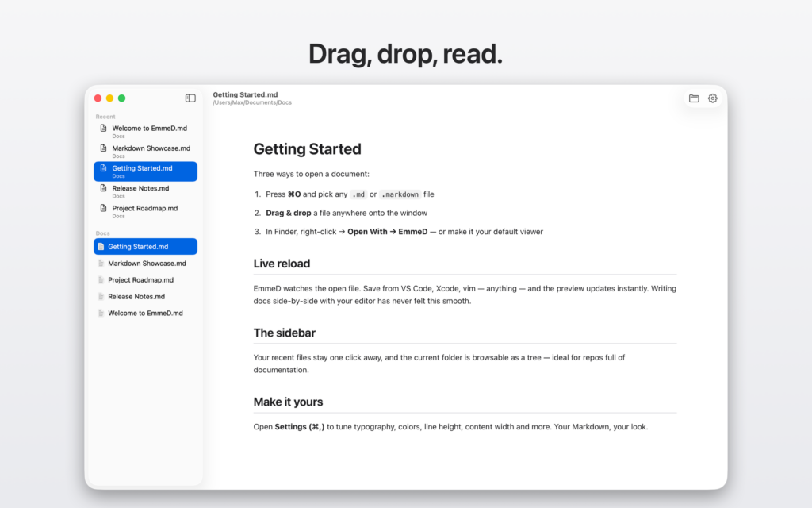Open Project Roadmap.md from Recent list
The width and height of the screenshot is (812, 508).
pos(146,211)
